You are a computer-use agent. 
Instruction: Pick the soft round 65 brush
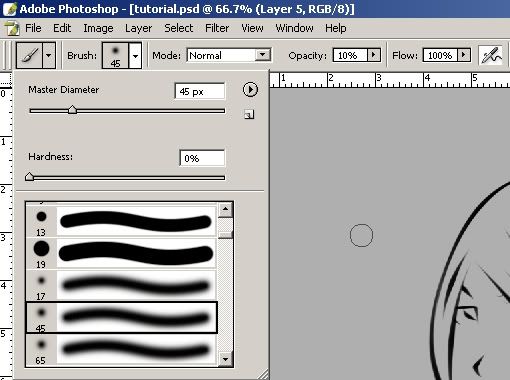121,350
